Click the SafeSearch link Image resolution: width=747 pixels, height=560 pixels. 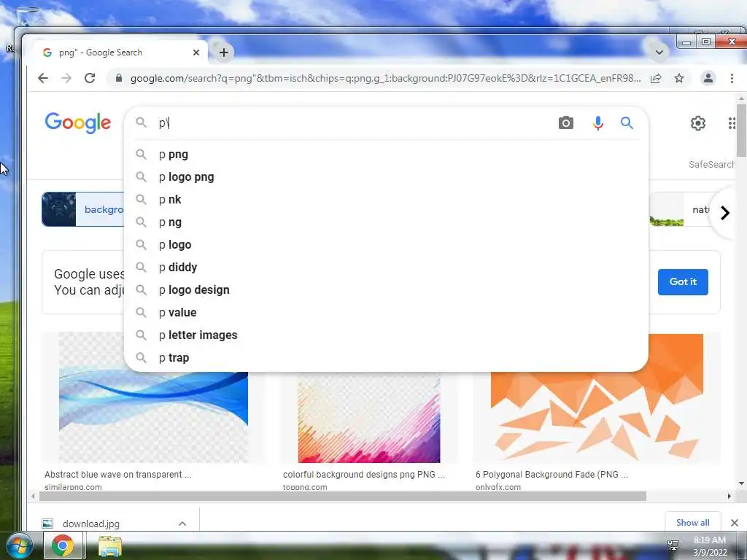point(711,164)
